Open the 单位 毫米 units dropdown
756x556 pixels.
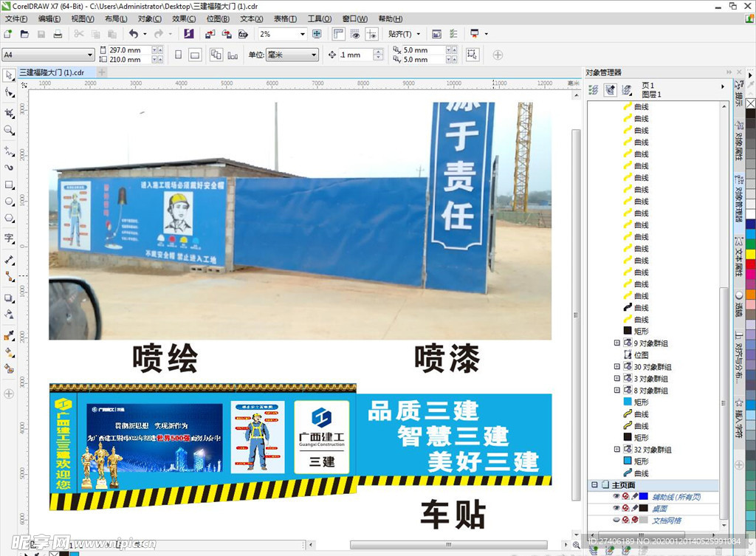click(315, 55)
